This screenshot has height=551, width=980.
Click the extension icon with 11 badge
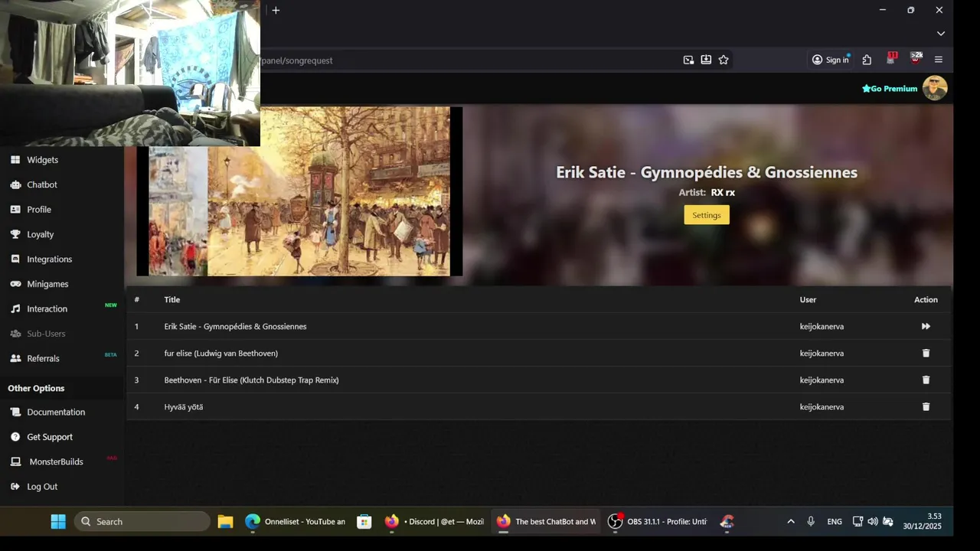[x=891, y=59]
